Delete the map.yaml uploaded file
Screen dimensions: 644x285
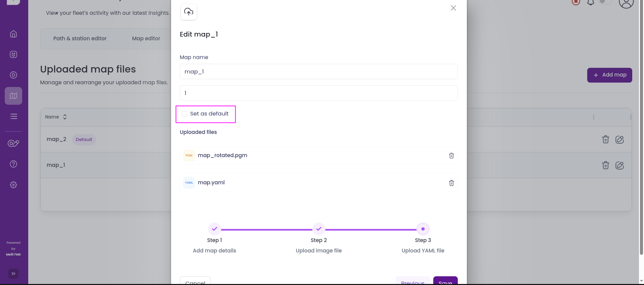[451, 183]
